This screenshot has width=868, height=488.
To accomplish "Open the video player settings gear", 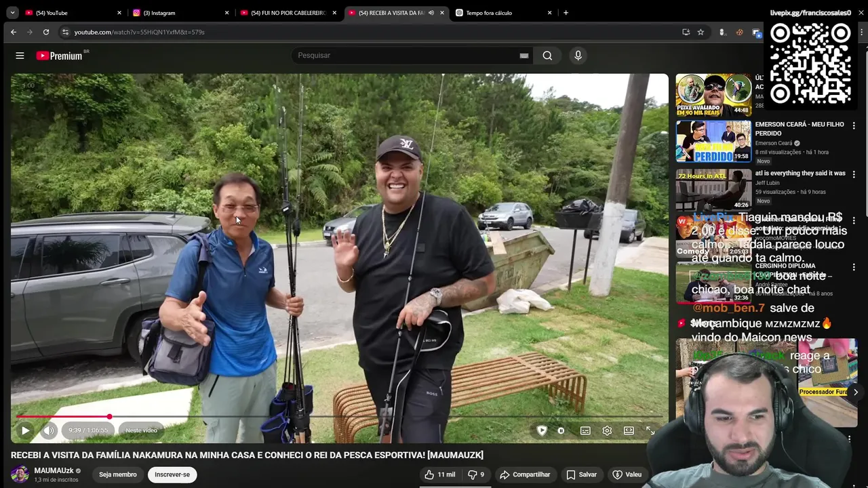I will [x=607, y=430].
